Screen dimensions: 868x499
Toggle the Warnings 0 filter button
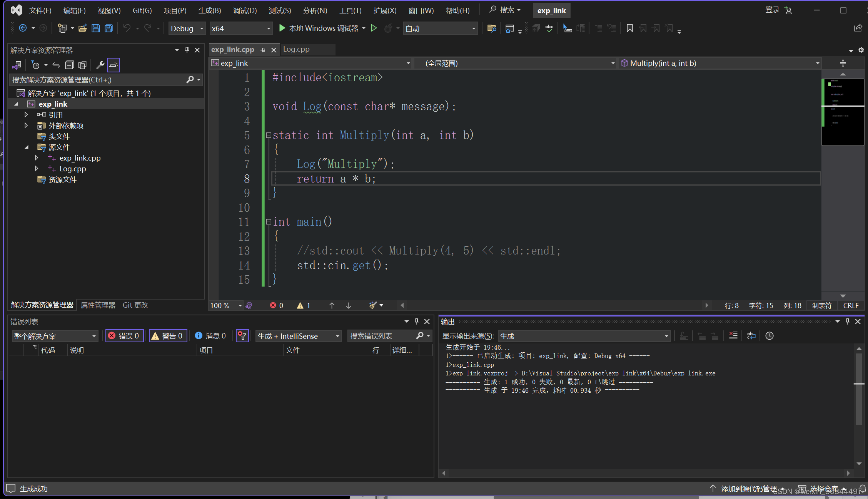coord(168,336)
